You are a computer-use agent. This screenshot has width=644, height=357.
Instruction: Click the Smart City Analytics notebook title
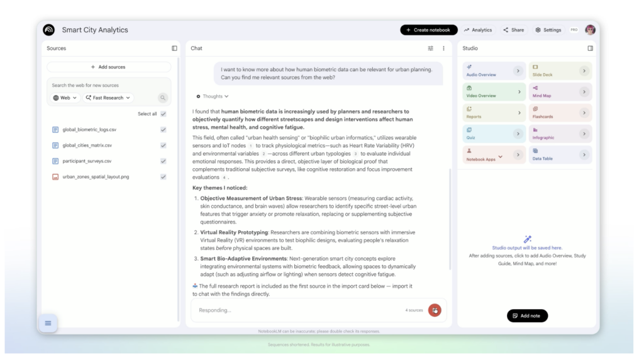(95, 30)
